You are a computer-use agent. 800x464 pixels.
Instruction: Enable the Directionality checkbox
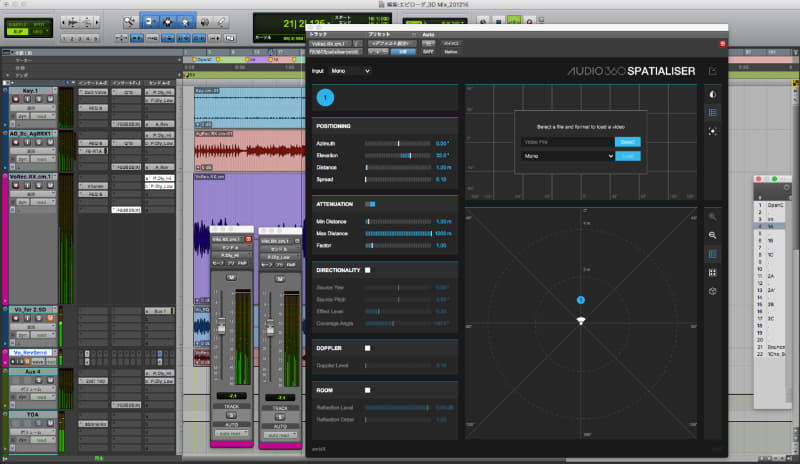point(367,270)
